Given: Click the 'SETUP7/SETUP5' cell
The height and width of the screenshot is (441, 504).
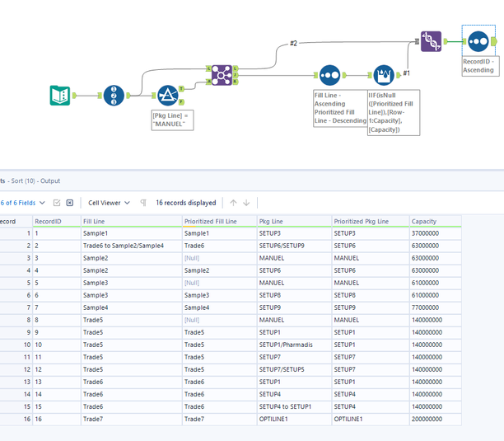Looking at the screenshot, I should (x=295, y=369).
